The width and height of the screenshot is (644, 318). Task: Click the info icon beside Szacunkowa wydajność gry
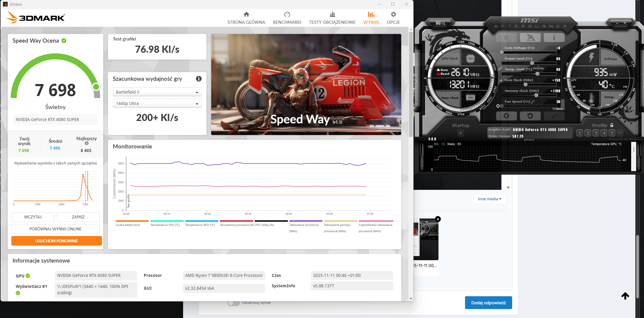tap(199, 79)
